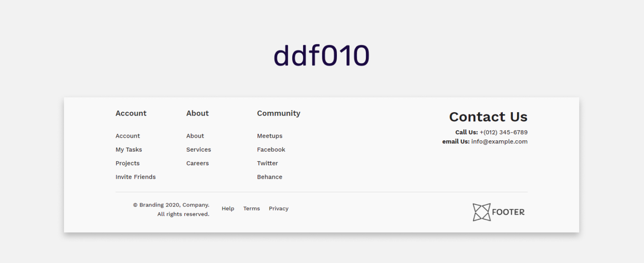Screen dimensions: 644x263
Task: Click the Help link
Action: coord(228,208)
